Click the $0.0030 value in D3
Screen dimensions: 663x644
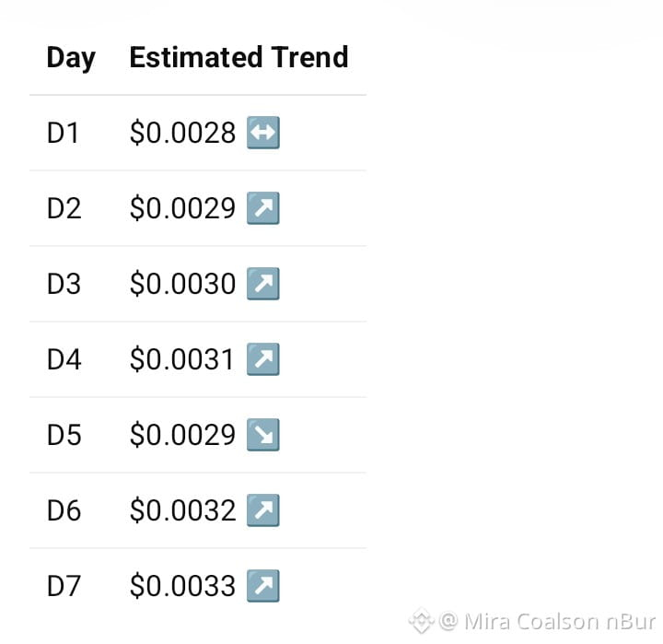(182, 284)
